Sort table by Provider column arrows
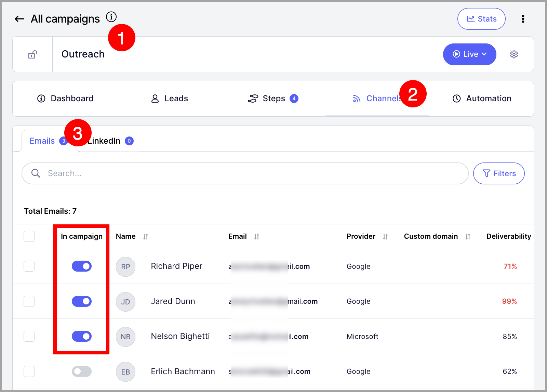This screenshot has width=547, height=392. pos(385,236)
